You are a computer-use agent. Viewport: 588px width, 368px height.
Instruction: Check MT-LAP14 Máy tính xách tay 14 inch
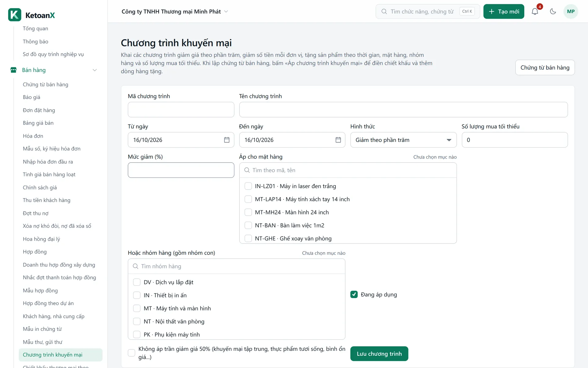point(248,199)
